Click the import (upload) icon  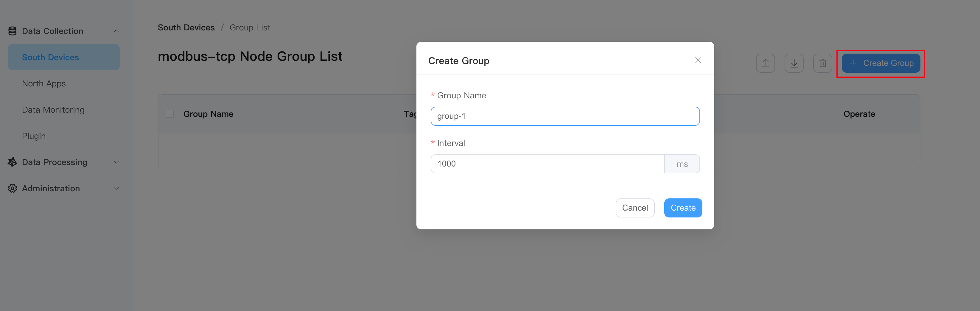coord(766,63)
